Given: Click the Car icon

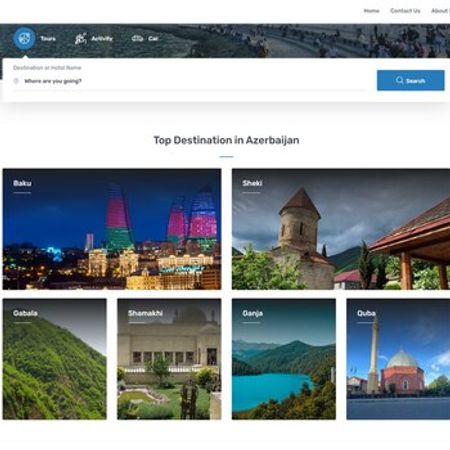Looking at the screenshot, I should (137, 38).
